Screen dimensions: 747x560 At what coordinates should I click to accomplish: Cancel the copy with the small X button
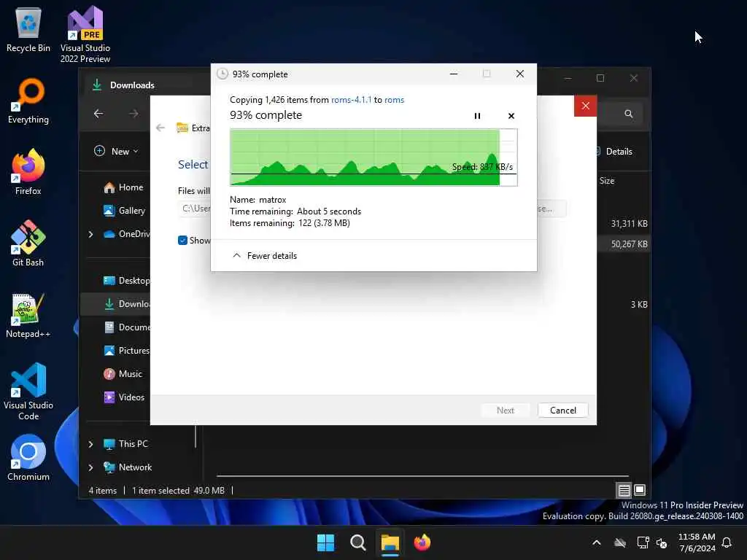coord(511,116)
